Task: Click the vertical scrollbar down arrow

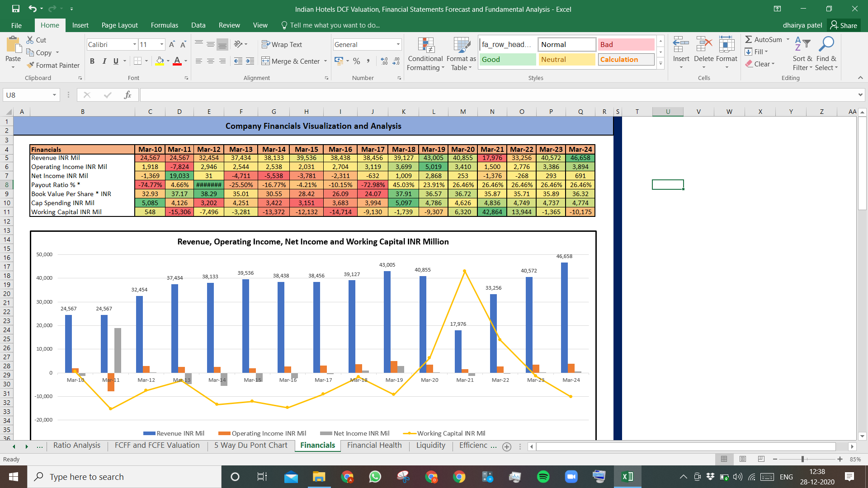Action: pos(862,436)
